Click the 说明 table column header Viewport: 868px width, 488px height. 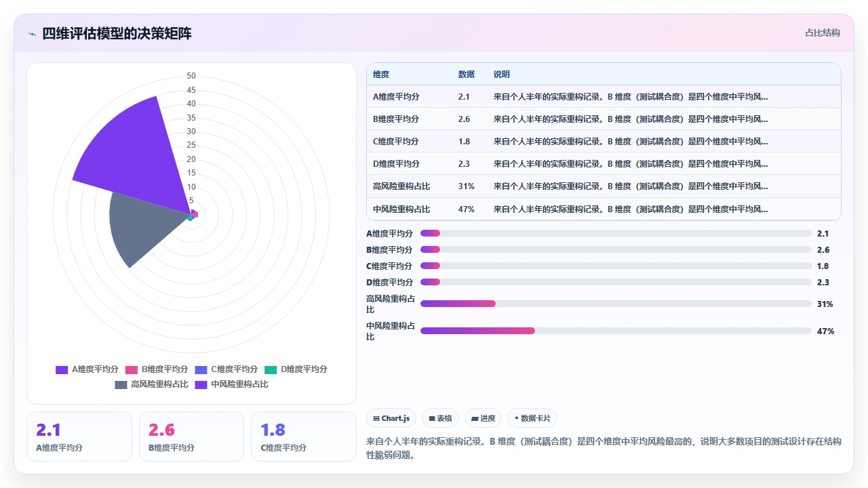[502, 75]
